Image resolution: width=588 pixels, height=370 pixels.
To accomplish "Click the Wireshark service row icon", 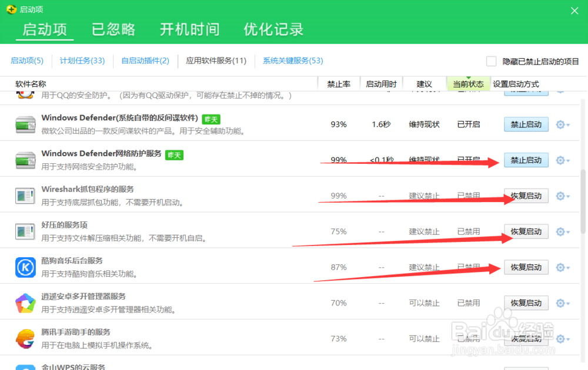I will [25, 196].
